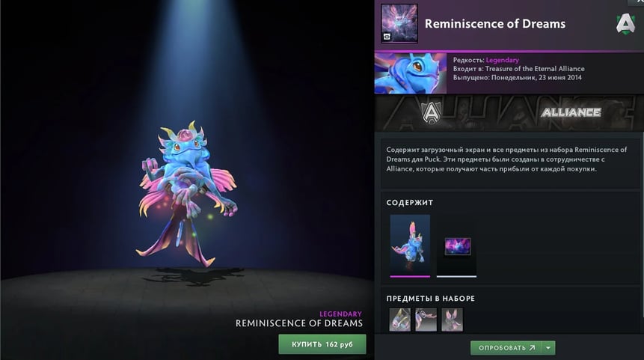This screenshot has height=360, width=644.
Task: Click the right panel's vertical scrollbar
Action: [x=643, y=224]
